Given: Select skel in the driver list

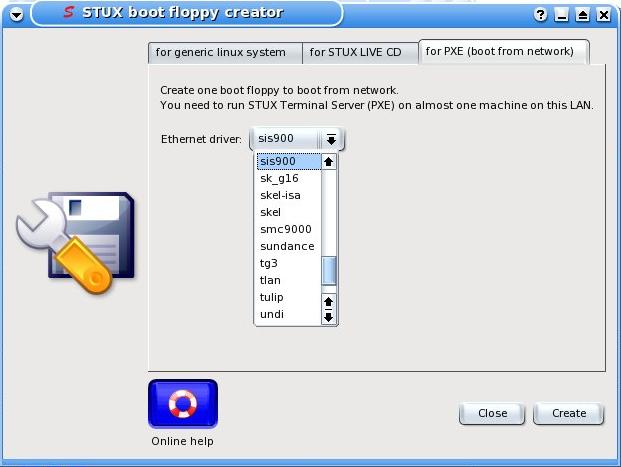Looking at the screenshot, I should tap(289, 212).
